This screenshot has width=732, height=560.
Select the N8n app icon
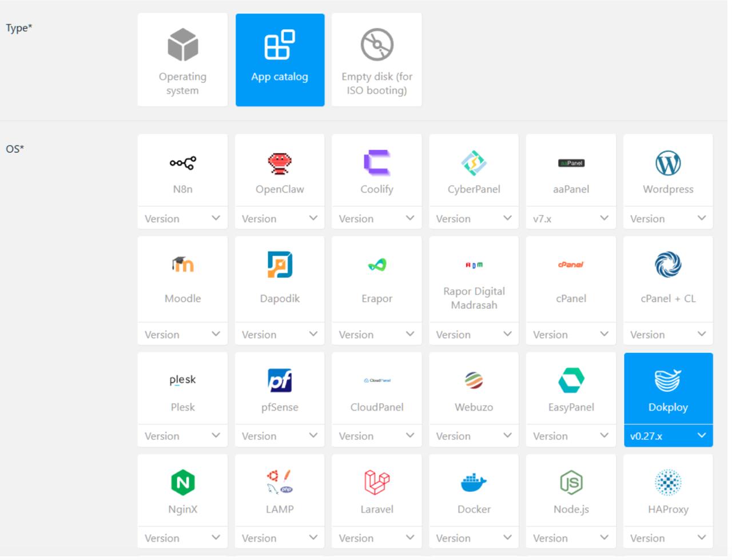pyautogui.click(x=182, y=163)
